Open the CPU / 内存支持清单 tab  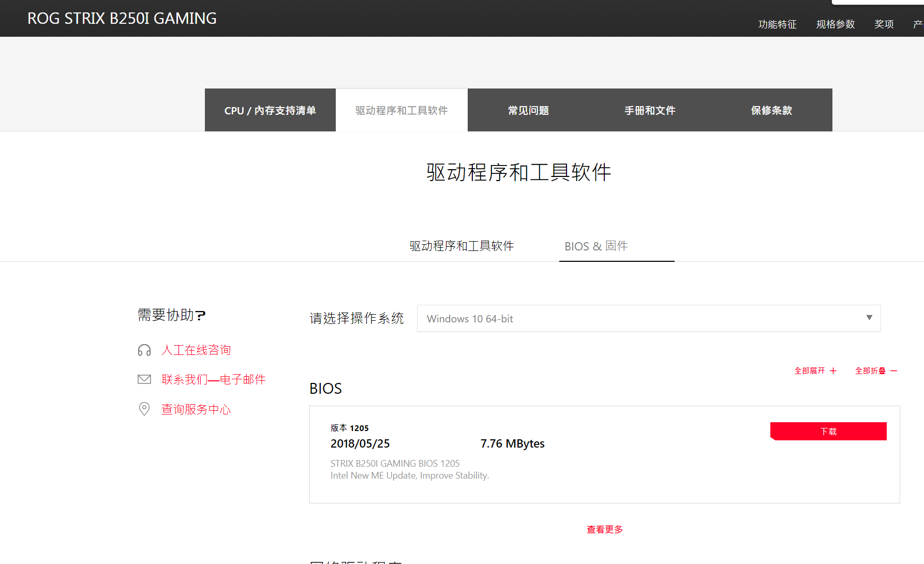[x=270, y=110]
